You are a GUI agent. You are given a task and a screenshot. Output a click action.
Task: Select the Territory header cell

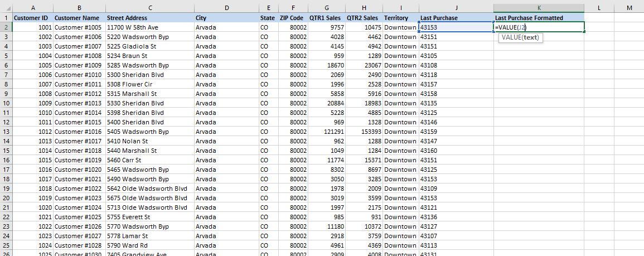400,18
